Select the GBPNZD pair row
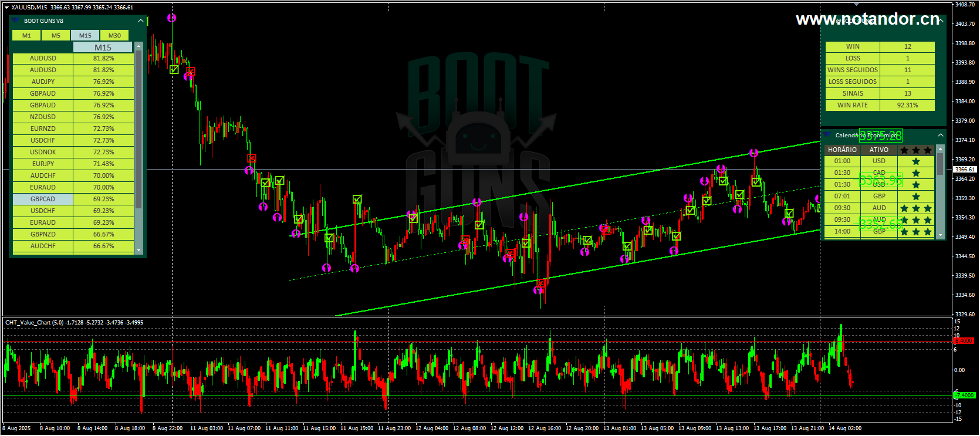Screen dimensions: 980x436 tap(73, 234)
